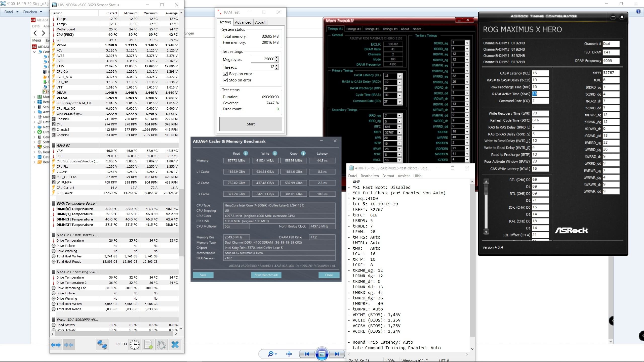Open Drucken dropdown menu
The height and width of the screenshot is (362, 644).
pyautogui.click(x=33, y=12)
